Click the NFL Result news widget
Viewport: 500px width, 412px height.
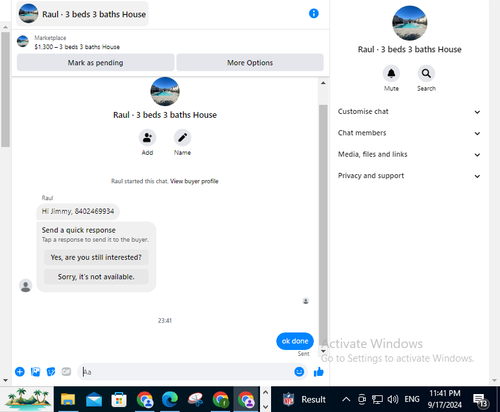coord(304,399)
